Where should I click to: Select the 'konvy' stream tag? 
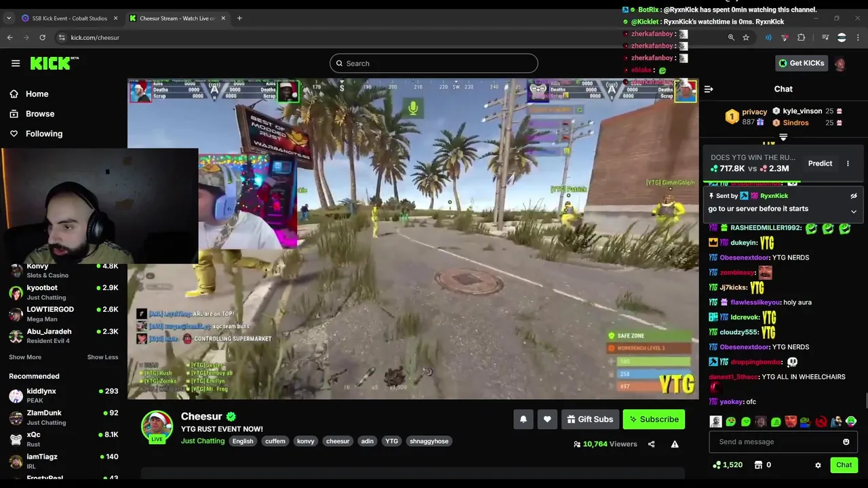pyautogui.click(x=306, y=441)
